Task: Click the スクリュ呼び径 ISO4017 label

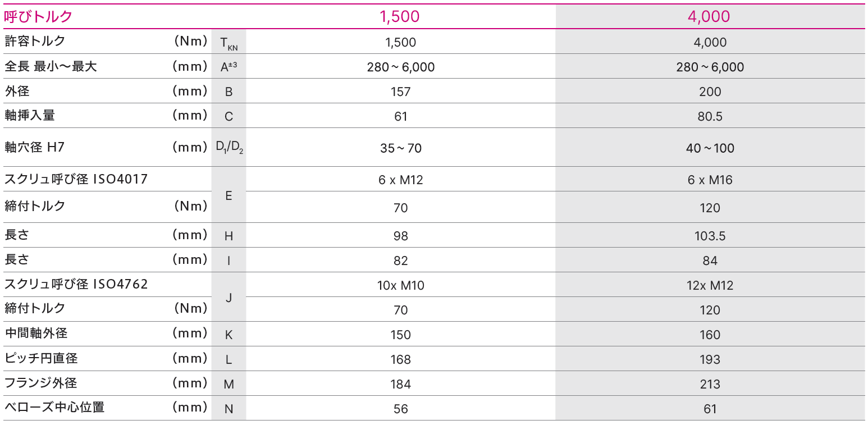Action: (x=76, y=179)
